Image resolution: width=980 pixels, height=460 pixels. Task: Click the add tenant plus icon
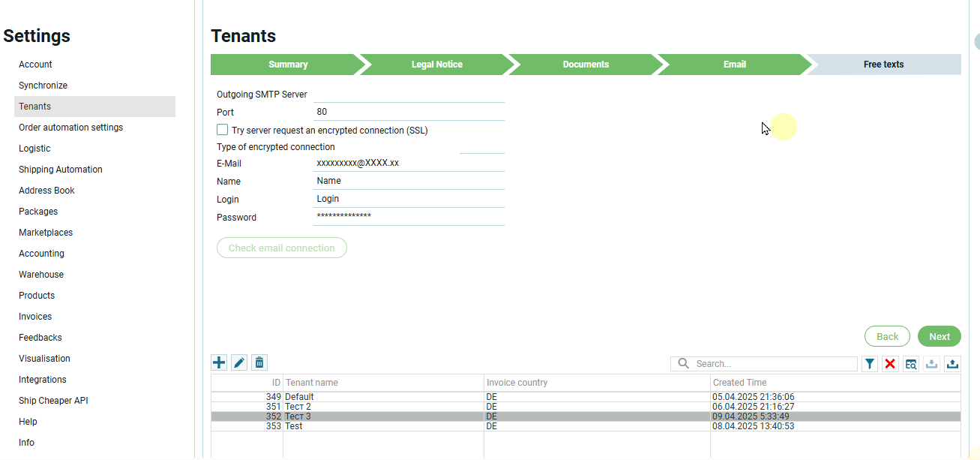tap(219, 363)
